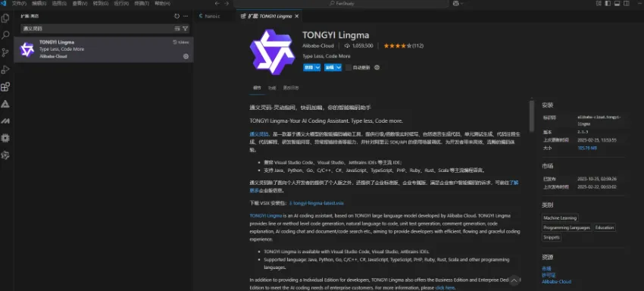Click the blue uninstall button
This screenshot has width=644, height=291.
pyautogui.click(x=330, y=67)
